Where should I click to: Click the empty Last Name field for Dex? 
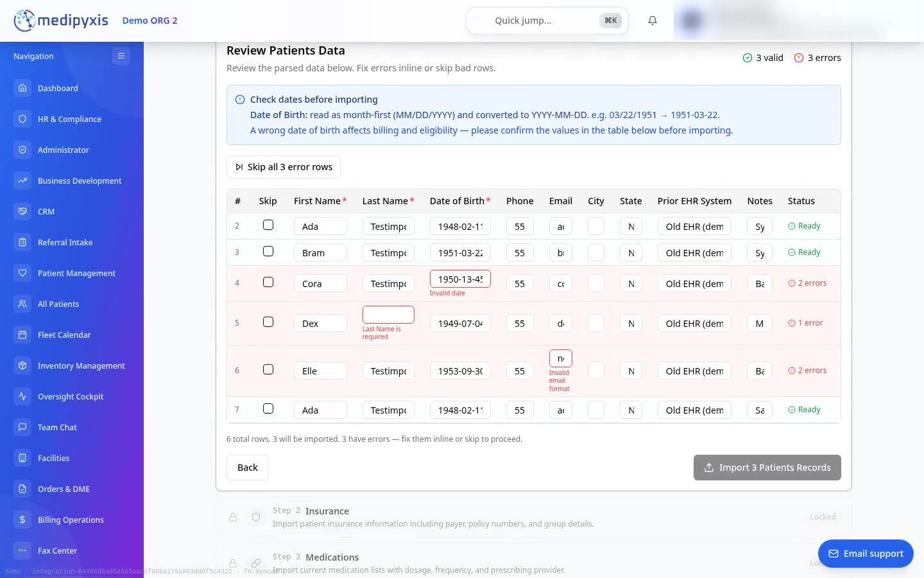click(388, 315)
